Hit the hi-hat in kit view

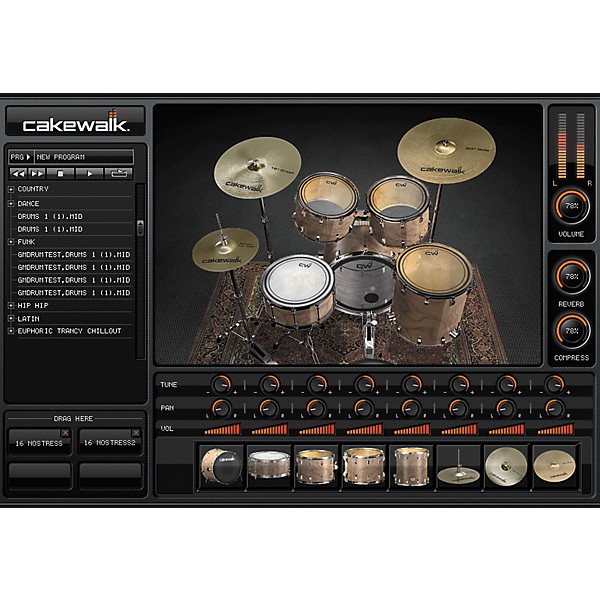pyautogui.click(x=225, y=249)
